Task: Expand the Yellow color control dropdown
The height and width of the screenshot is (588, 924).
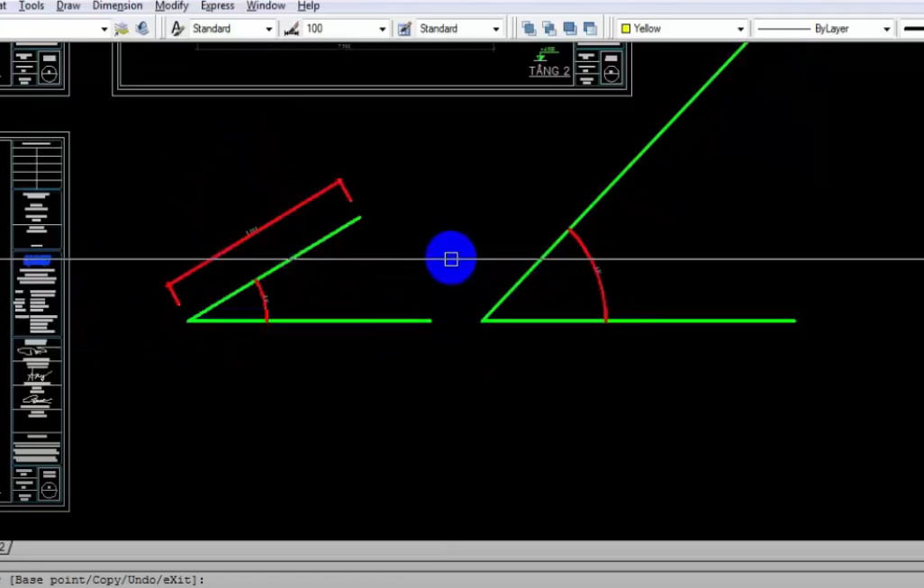Action: tap(741, 29)
